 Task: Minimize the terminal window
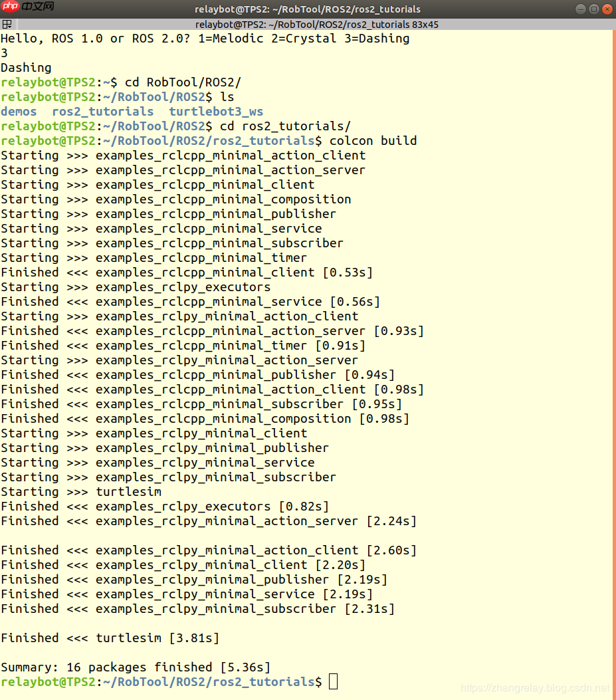point(580,9)
